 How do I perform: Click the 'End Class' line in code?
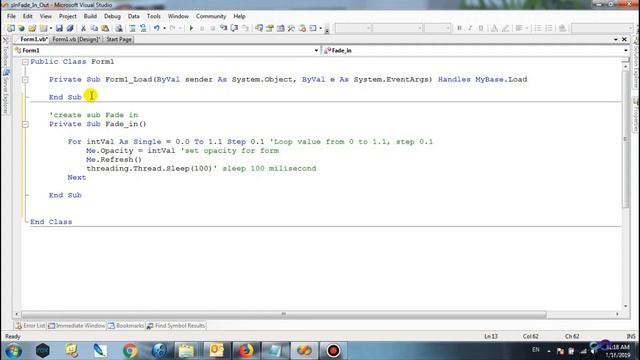tap(51, 222)
